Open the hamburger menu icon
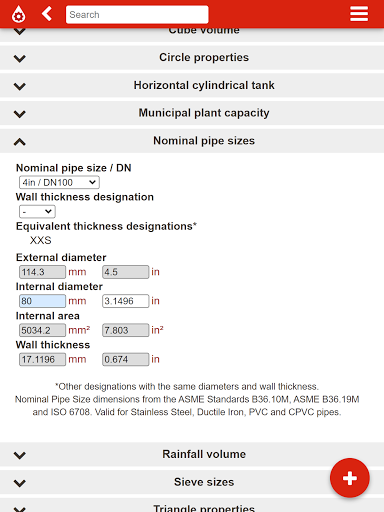 (359, 14)
